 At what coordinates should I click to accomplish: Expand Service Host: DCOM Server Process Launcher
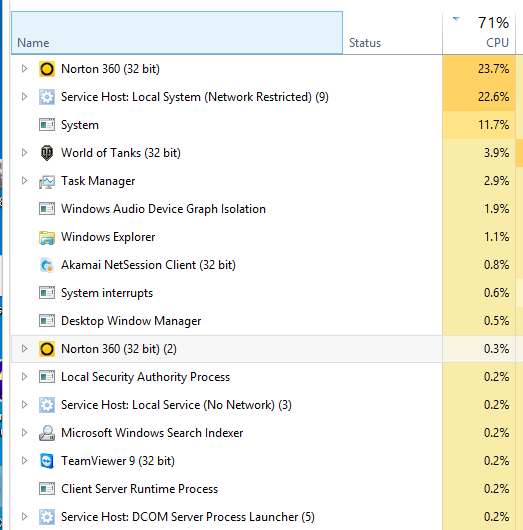24,517
